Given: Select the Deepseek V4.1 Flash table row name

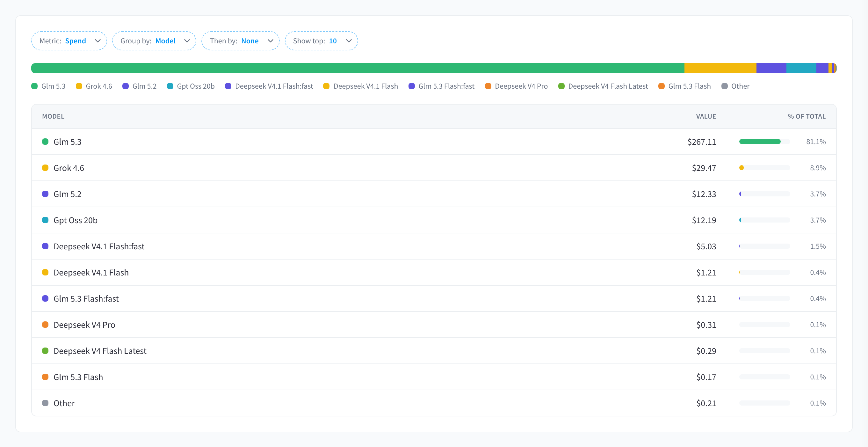Looking at the screenshot, I should 91,272.
